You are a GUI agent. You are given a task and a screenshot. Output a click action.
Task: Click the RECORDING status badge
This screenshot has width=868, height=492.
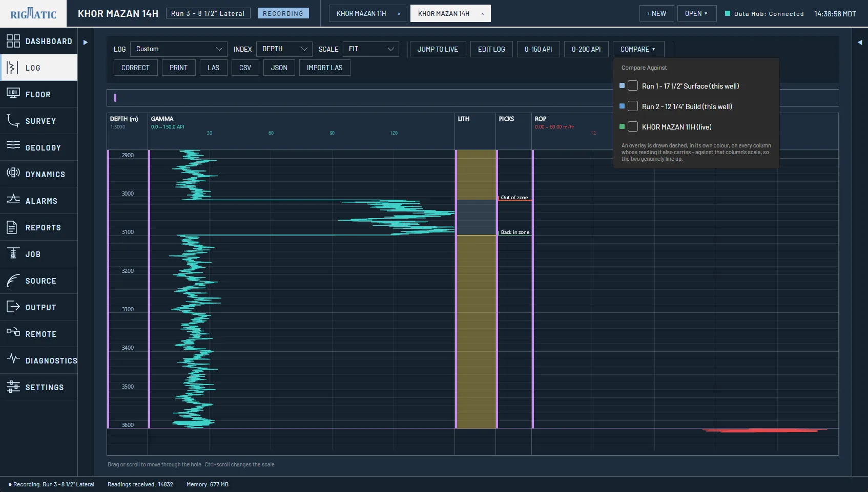[x=283, y=13]
